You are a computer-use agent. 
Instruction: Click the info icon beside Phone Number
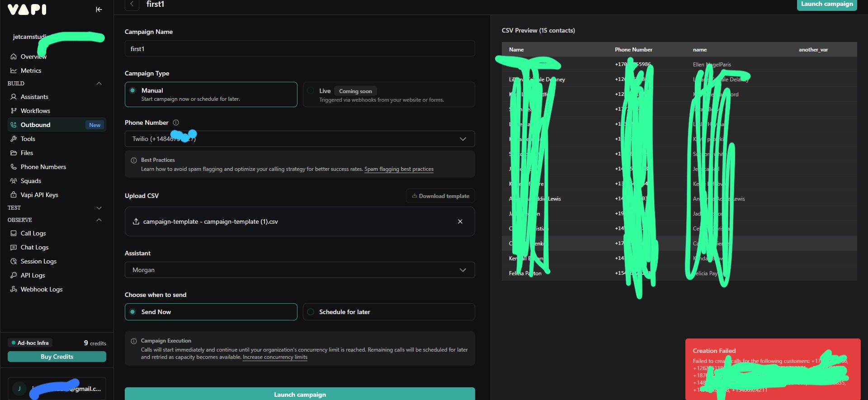[176, 122]
